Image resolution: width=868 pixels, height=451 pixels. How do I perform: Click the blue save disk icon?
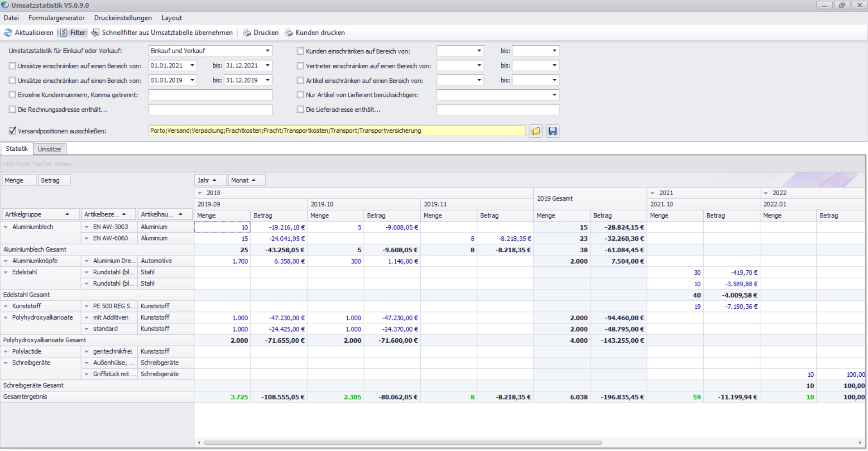point(552,131)
